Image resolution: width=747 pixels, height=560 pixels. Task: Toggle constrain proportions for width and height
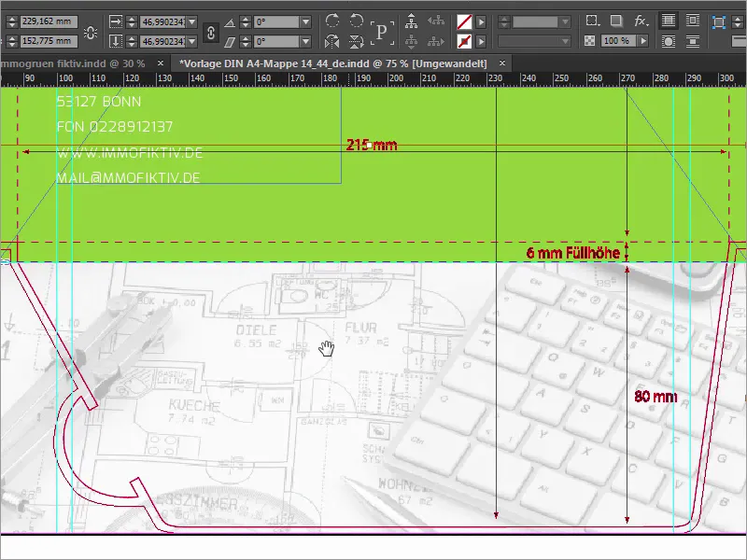(x=90, y=33)
